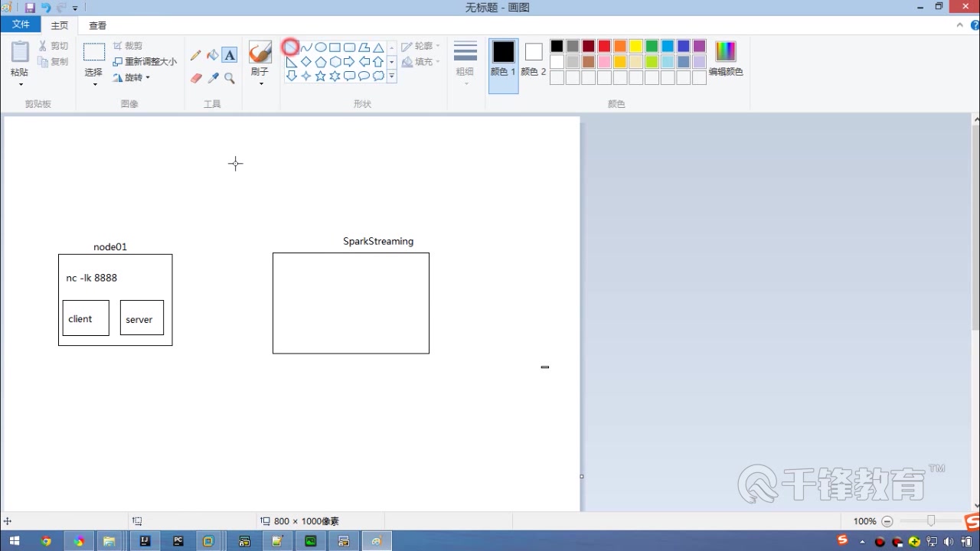
Task: Choose the Left arrow shape
Action: click(x=364, y=62)
